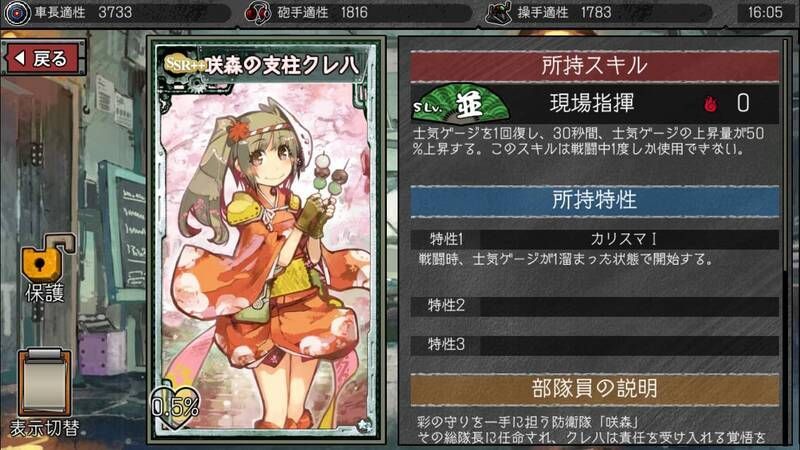This screenshot has width=800, height=450.
Task: Tap the empty 特性3 slot
Action: point(595,345)
